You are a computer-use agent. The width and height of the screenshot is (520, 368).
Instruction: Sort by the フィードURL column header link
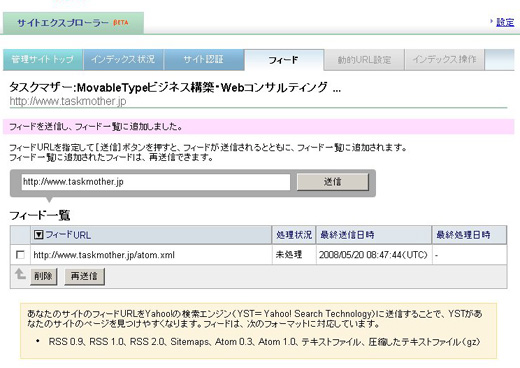[x=68, y=235]
